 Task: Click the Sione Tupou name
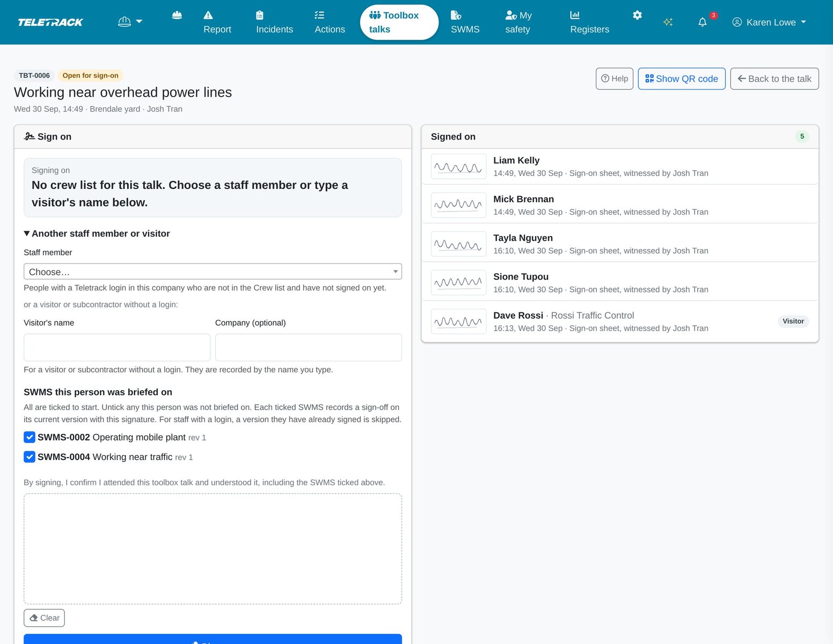(x=521, y=277)
